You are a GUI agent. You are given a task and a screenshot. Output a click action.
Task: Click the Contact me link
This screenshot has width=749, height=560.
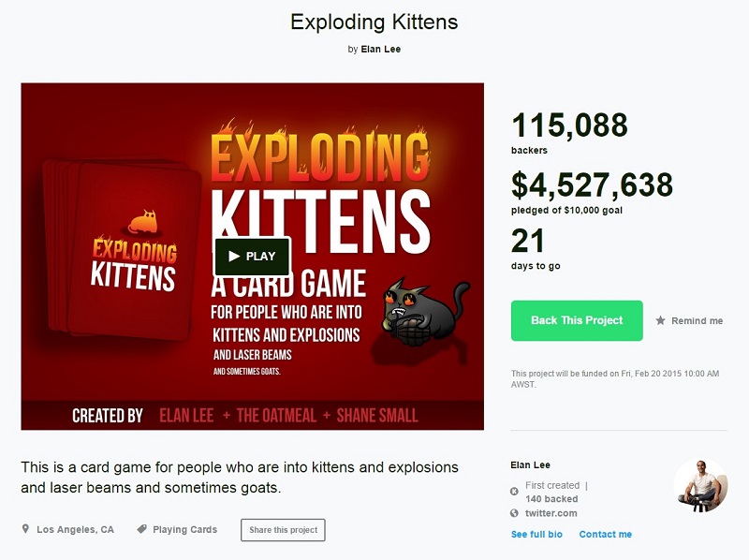(x=605, y=534)
